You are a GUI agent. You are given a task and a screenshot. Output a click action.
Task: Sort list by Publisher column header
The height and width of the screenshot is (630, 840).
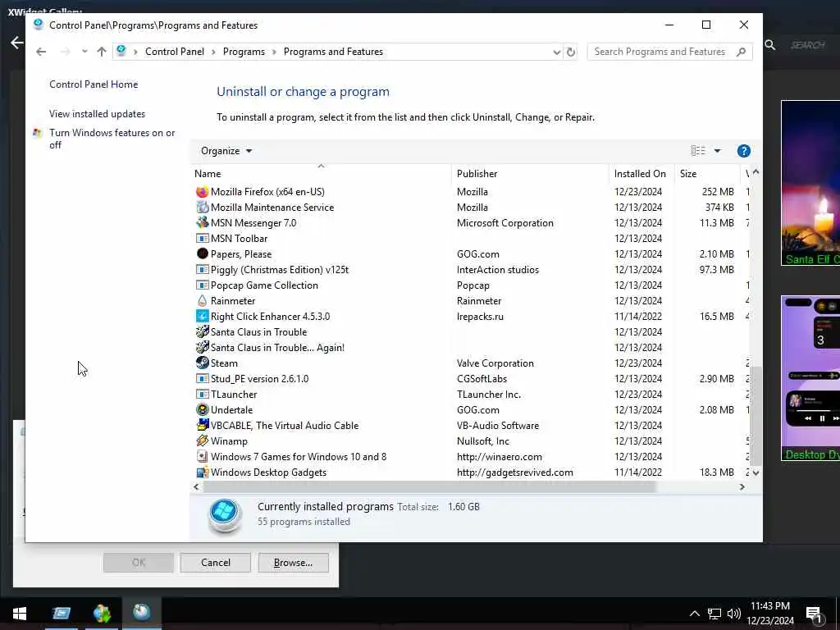point(530,174)
